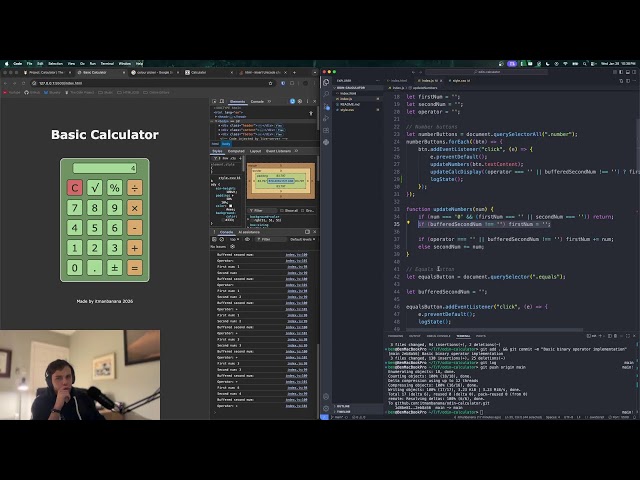Open the Source Control view in VS Code
Image resolution: width=640 pixels, height=480 pixels.
tap(326, 106)
